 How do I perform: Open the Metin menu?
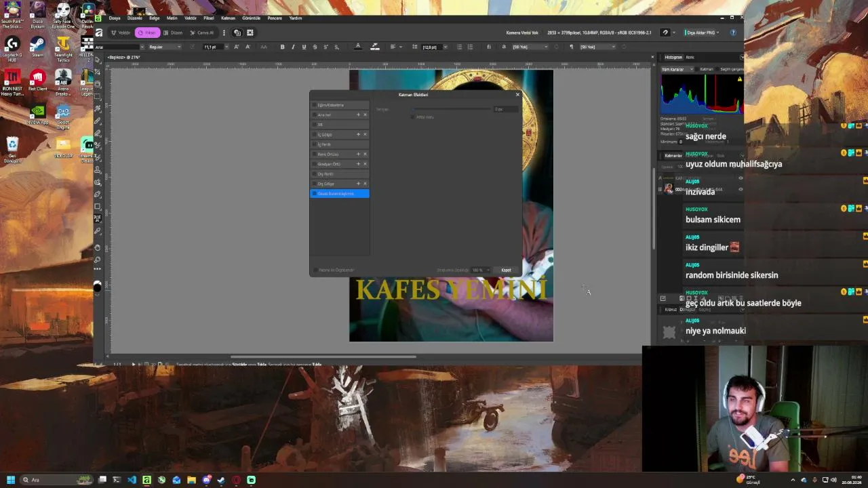(172, 18)
